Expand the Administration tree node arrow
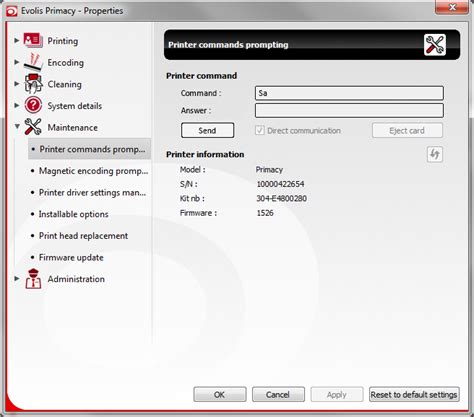Image resolution: width=474 pixels, height=417 pixels. point(16,278)
